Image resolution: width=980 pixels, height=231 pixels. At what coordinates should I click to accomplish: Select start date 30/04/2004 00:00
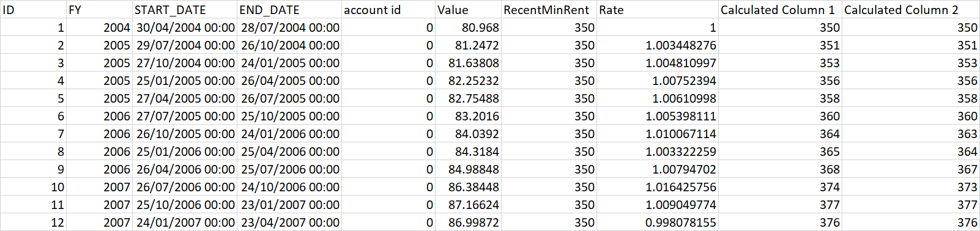(x=184, y=28)
